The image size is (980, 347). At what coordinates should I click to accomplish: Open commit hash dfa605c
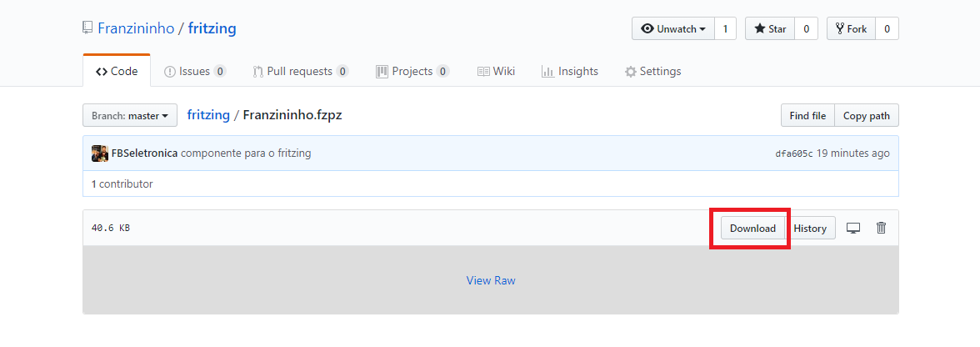pyautogui.click(x=793, y=153)
